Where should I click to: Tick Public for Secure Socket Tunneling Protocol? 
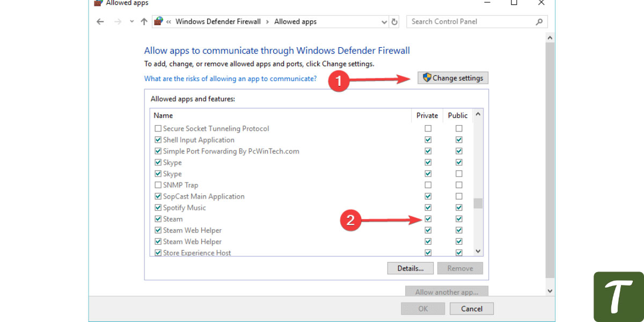pos(459,129)
